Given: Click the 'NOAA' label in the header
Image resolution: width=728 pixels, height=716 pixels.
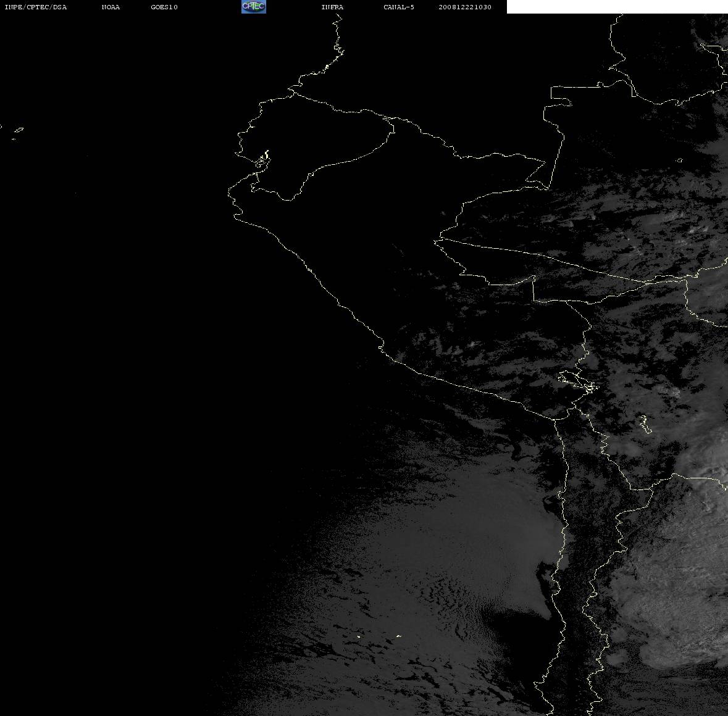Looking at the screenshot, I should click(111, 7).
